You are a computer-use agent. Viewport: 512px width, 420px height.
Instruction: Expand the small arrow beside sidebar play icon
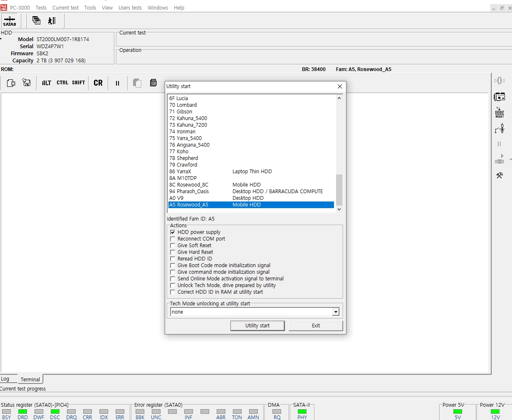pos(510,160)
